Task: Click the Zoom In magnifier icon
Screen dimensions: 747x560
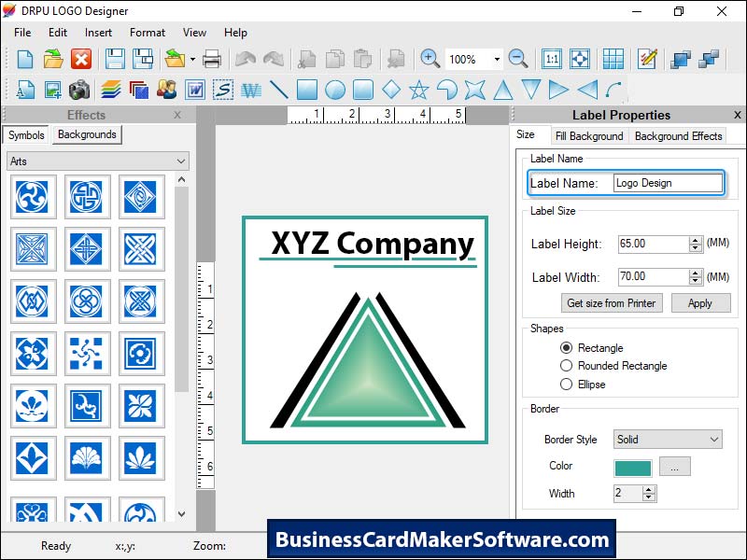Action: tap(430, 59)
